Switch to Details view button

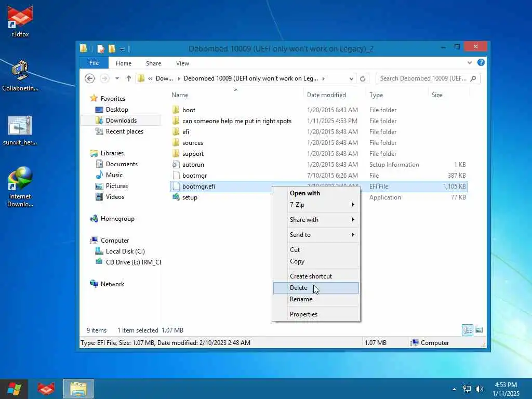(468, 330)
